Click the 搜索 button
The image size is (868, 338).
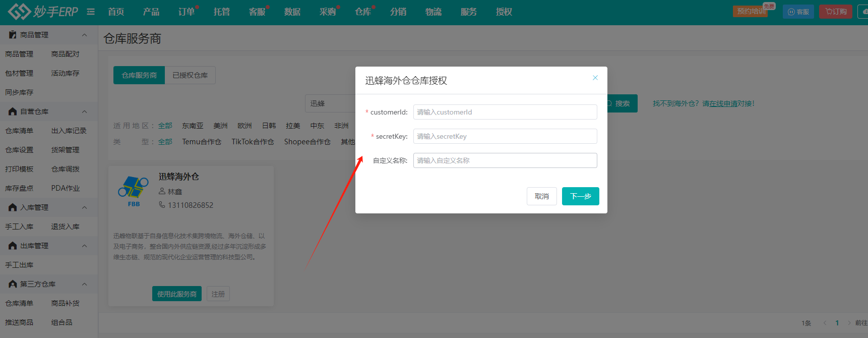(x=622, y=103)
